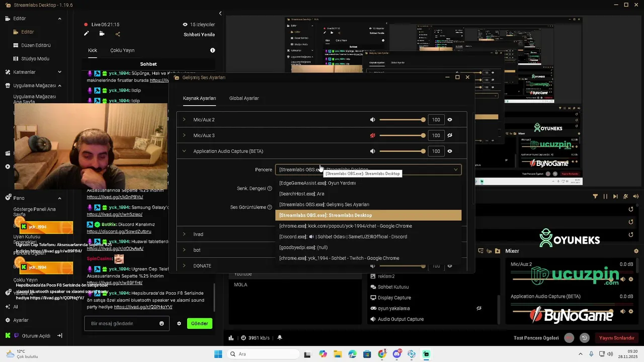Expand Mic/Aux 3 row settings

click(x=184, y=135)
